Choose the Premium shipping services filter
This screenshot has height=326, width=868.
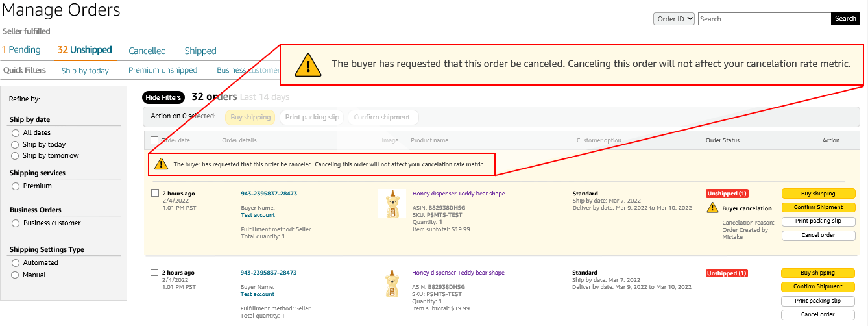[x=16, y=186]
